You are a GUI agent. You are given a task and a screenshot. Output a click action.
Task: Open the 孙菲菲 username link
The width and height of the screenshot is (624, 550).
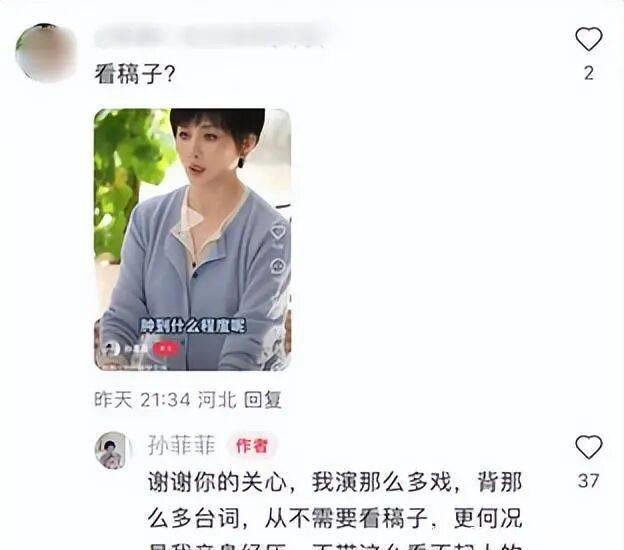181,445
